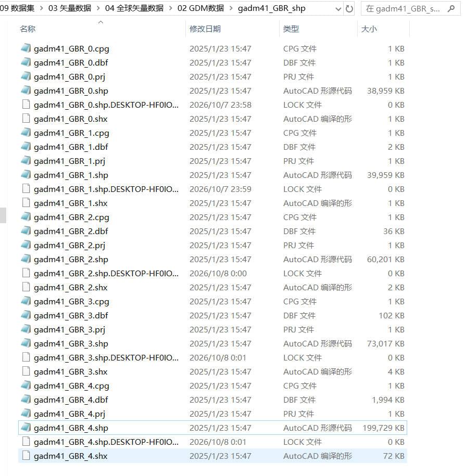Click the gadm41_GBR_4.shp file icon

(x=26, y=428)
